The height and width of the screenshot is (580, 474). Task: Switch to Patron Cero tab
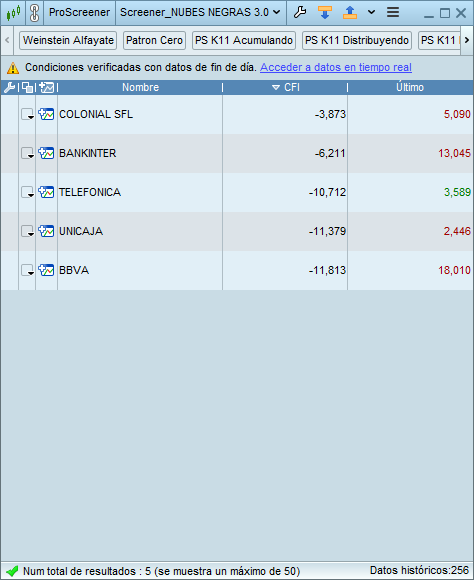(x=154, y=40)
